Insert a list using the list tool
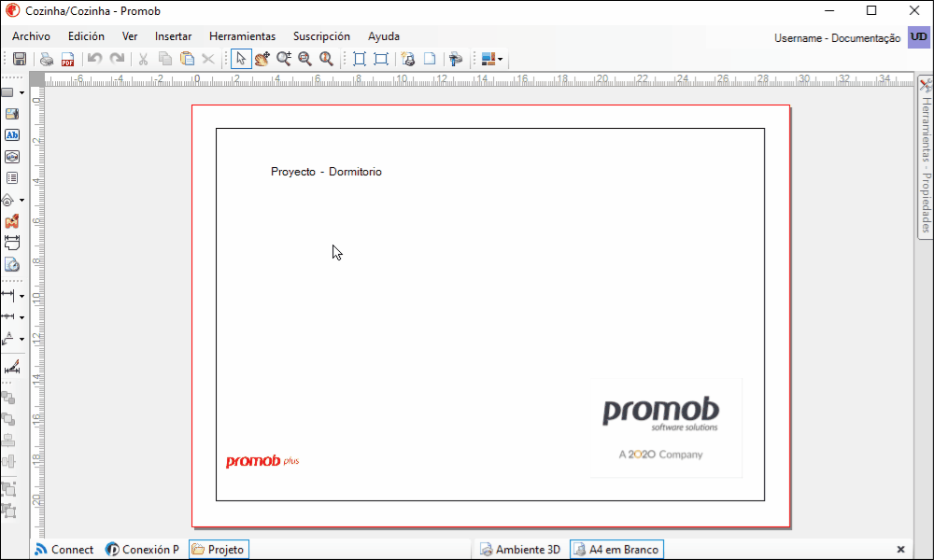The image size is (934, 560). click(12, 178)
